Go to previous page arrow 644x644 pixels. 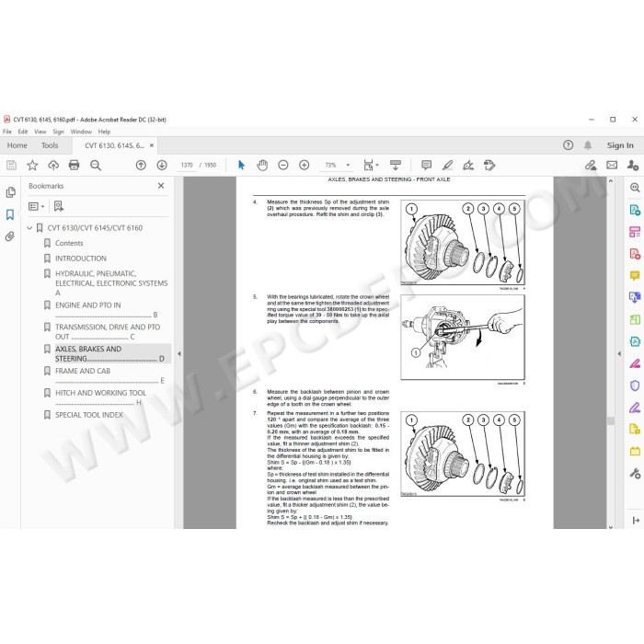[x=141, y=165]
